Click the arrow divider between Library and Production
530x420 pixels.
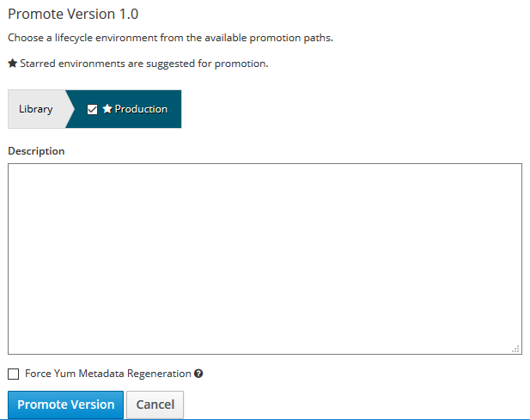[70, 109]
